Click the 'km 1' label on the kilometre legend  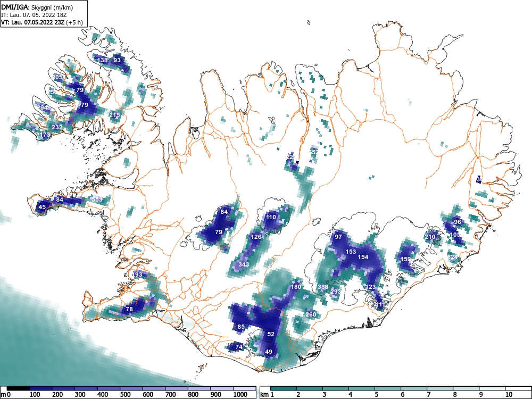pyautogui.click(x=268, y=395)
